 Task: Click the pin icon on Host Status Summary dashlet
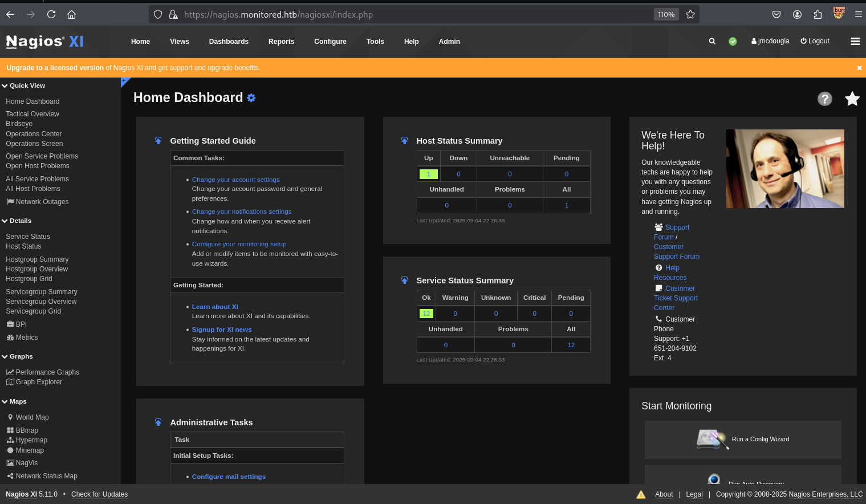point(404,141)
